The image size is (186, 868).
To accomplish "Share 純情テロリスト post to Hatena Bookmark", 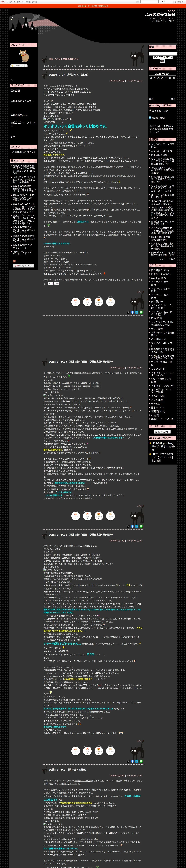I will click(x=137, y=312).
